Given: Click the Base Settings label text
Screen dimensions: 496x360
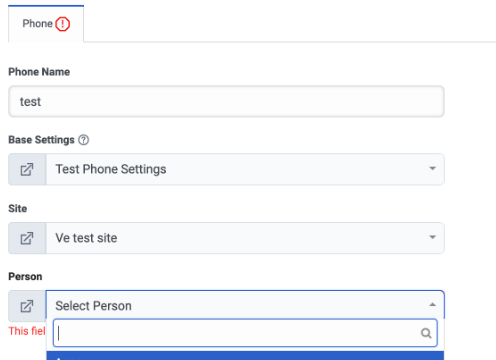Looking at the screenshot, I should click(x=41, y=140).
